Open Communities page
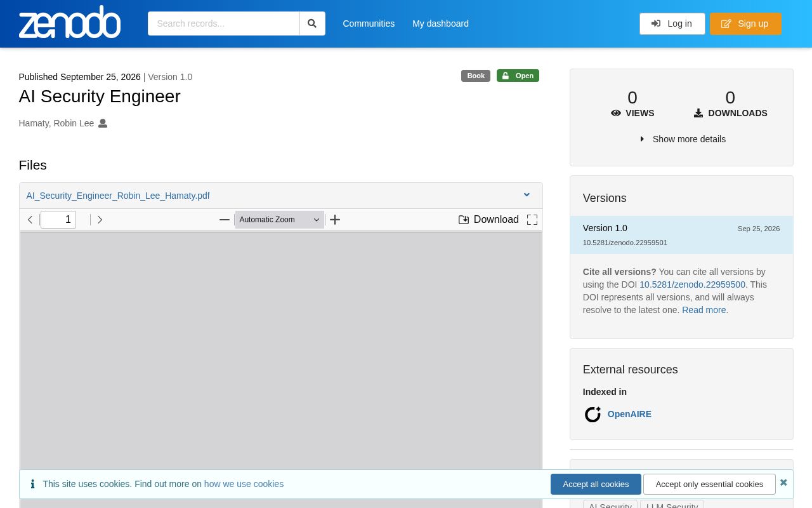Viewport: 812px width, 508px height. [369, 23]
